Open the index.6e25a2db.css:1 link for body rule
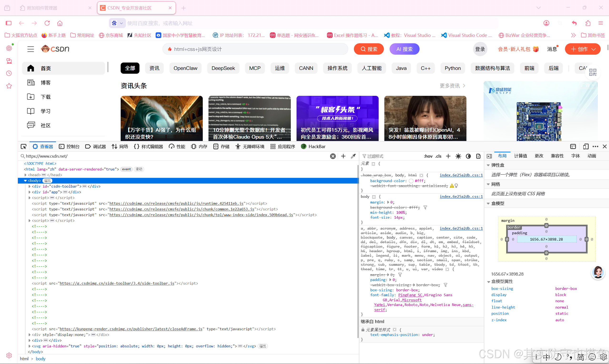609x364 pixels. [x=461, y=196]
